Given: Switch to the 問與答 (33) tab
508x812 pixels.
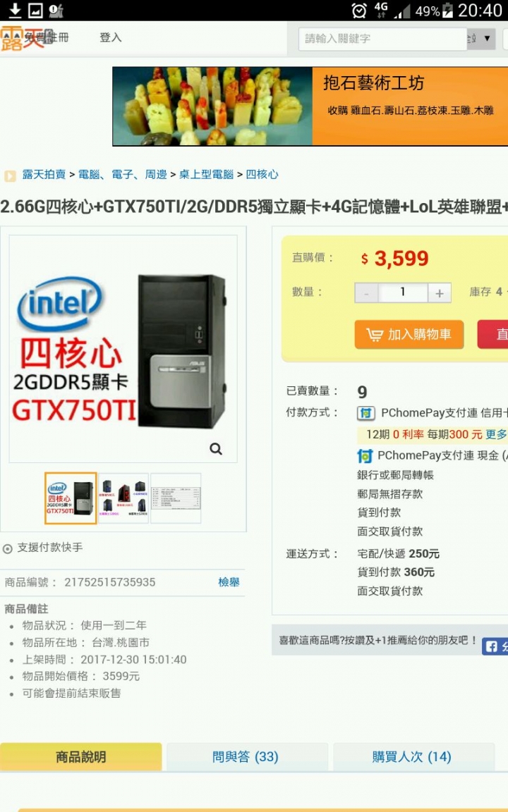Looking at the screenshot, I should [x=246, y=756].
